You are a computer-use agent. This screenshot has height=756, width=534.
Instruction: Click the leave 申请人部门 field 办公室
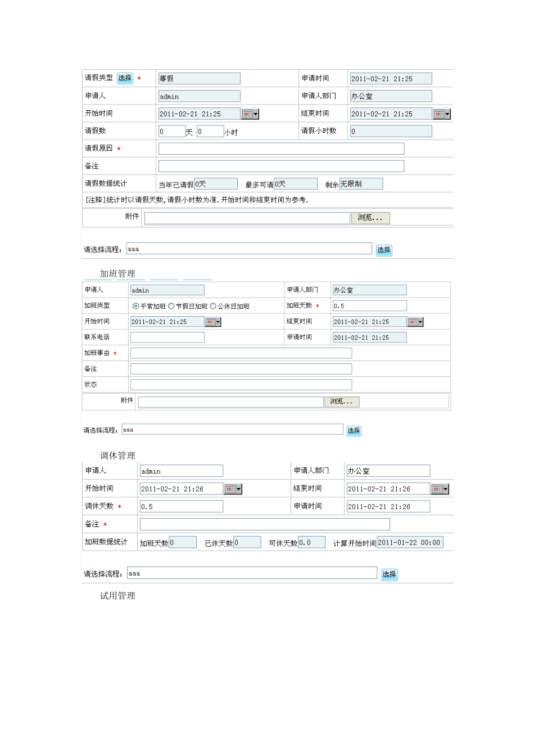[x=391, y=96]
